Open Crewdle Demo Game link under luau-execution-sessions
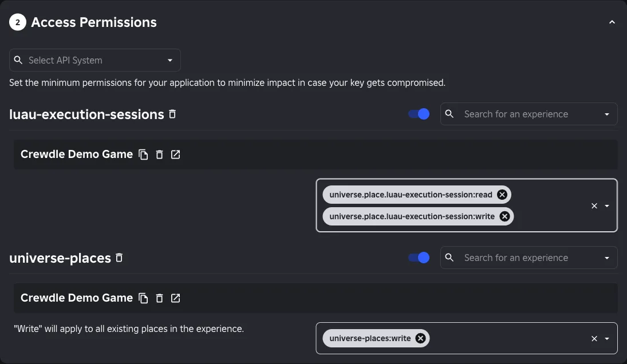This screenshot has height=364, width=627. click(176, 154)
